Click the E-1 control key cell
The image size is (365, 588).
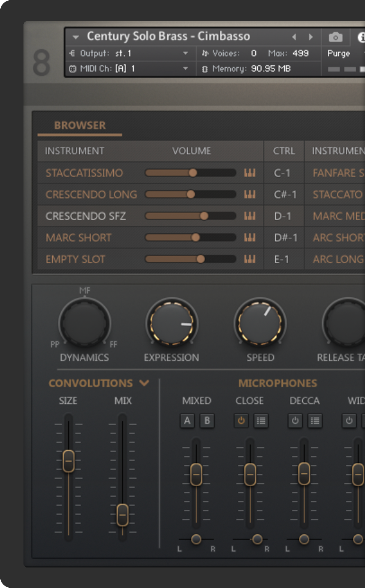(284, 259)
